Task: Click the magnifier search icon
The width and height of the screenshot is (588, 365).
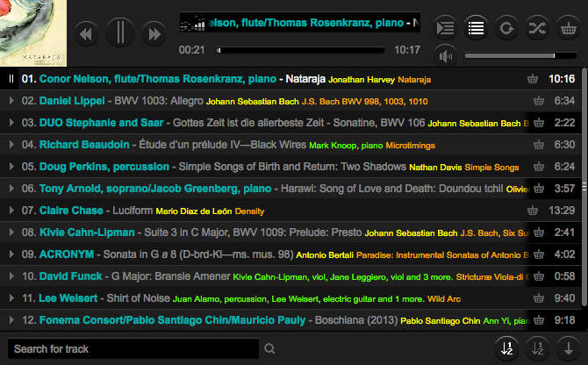Action: [269, 348]
